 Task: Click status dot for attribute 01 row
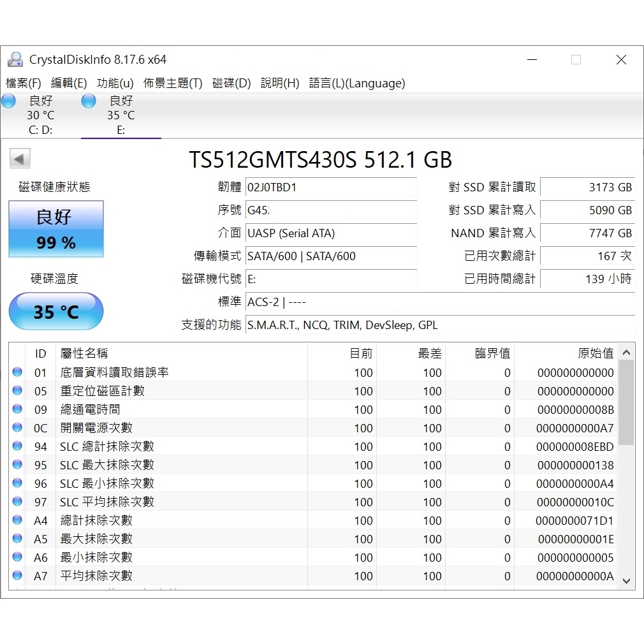(x=17, y=372)
